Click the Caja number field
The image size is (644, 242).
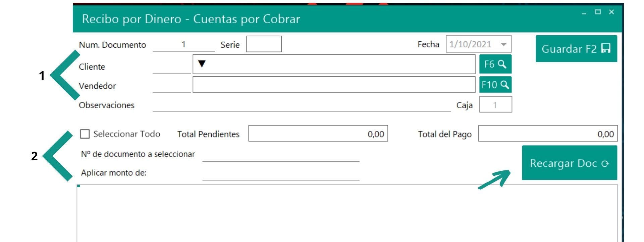[x=495, y=105]
